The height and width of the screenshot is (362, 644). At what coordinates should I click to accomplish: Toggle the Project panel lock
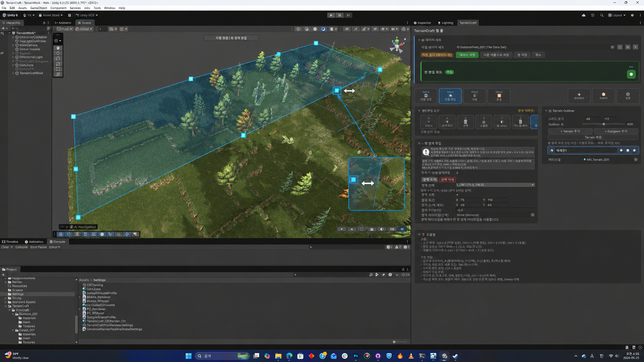[403, 269]
